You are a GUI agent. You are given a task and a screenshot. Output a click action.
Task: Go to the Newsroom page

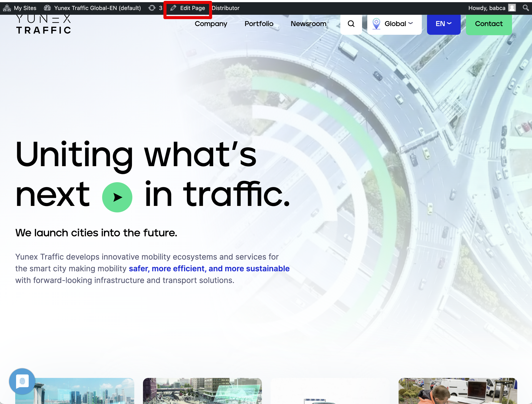coord(308,24)
